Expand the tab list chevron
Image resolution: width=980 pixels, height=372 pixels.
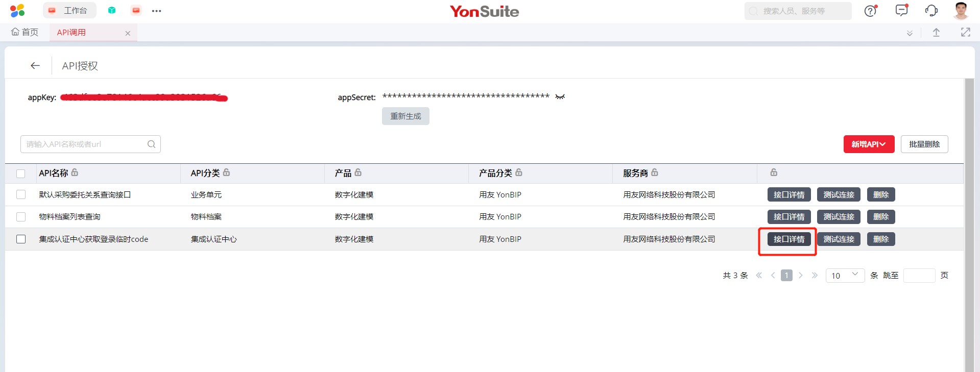click(x=910, y=33)
